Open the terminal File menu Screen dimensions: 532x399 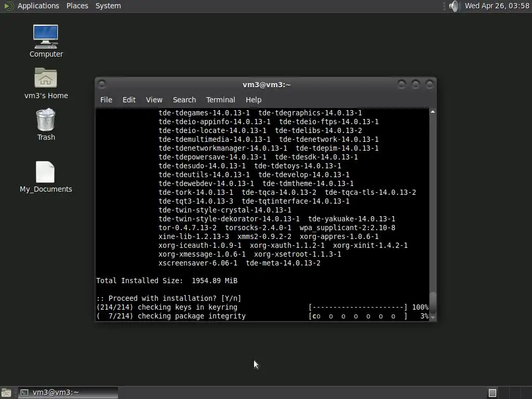[x=106, y=100]
